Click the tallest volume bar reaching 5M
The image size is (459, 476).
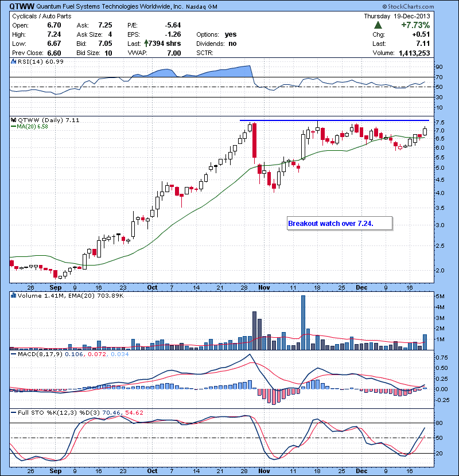pyautogui.click(x=303, y=323)
